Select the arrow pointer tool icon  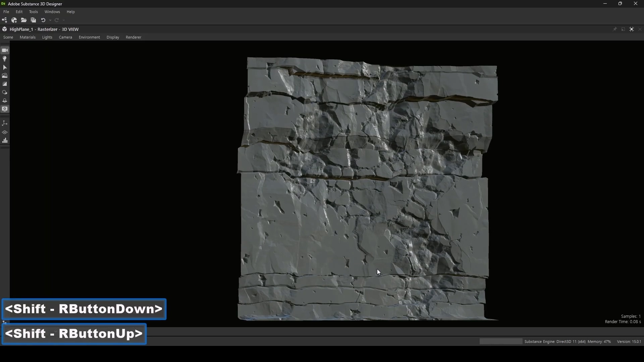pos(5,67)
